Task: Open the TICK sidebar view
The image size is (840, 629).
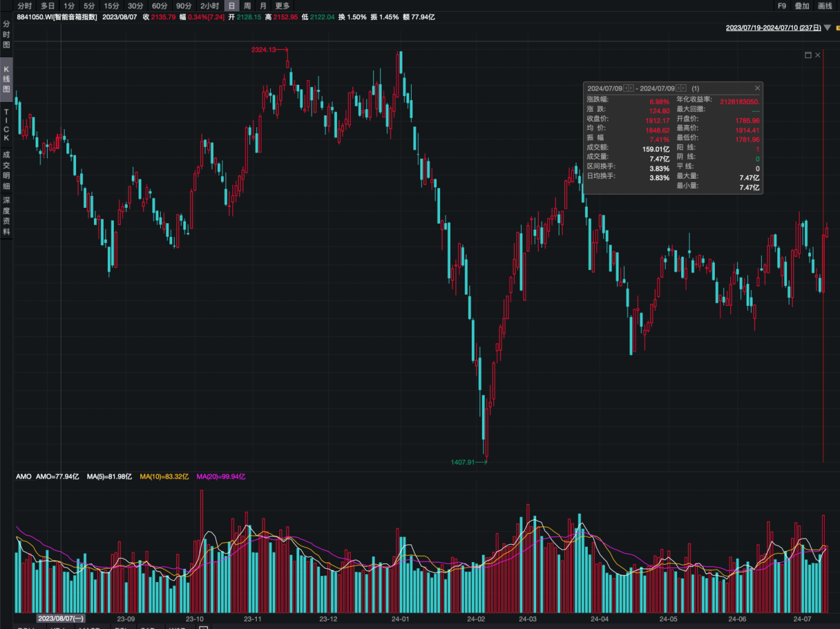Action: click(6, 125)
